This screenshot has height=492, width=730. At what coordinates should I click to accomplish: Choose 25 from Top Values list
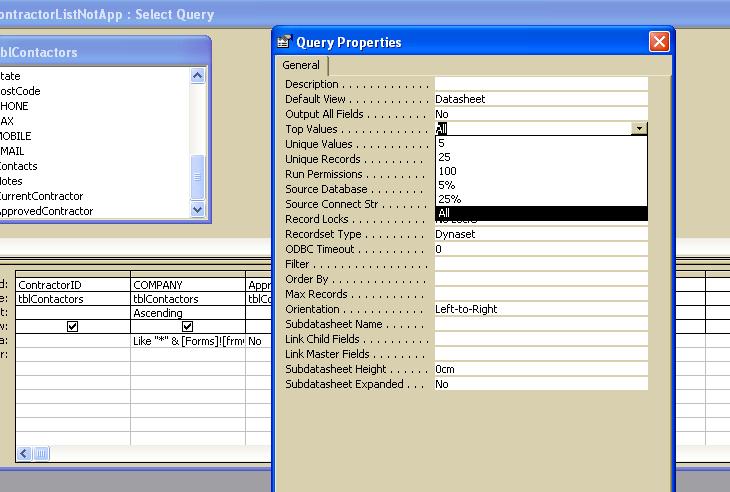tap(541, 157)
